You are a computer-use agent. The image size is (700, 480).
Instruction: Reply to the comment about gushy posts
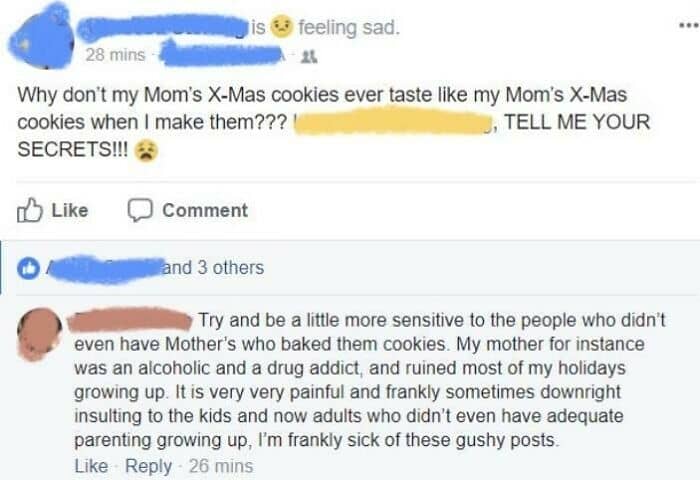[148, 466]
